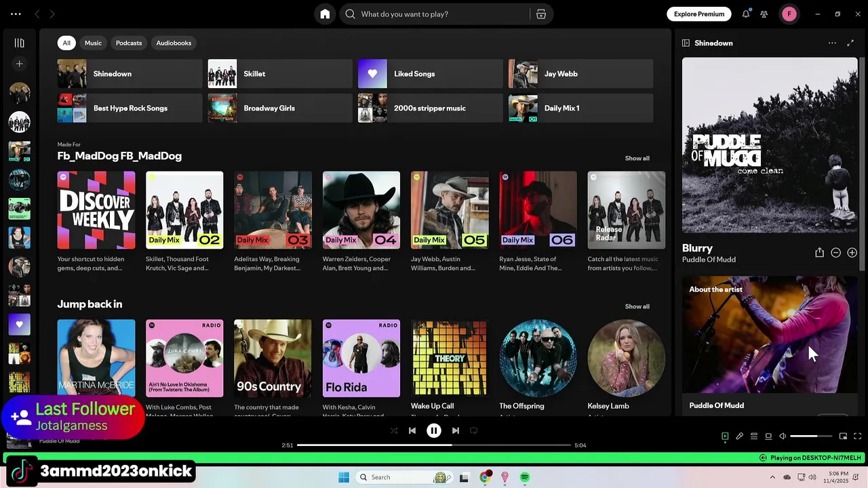Pause the current song
This screenshot has height=488, width=868.
point(434,430)
